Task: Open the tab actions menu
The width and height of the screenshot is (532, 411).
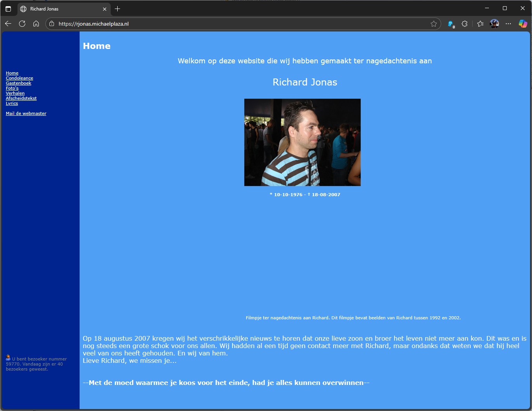Action: 8,9
